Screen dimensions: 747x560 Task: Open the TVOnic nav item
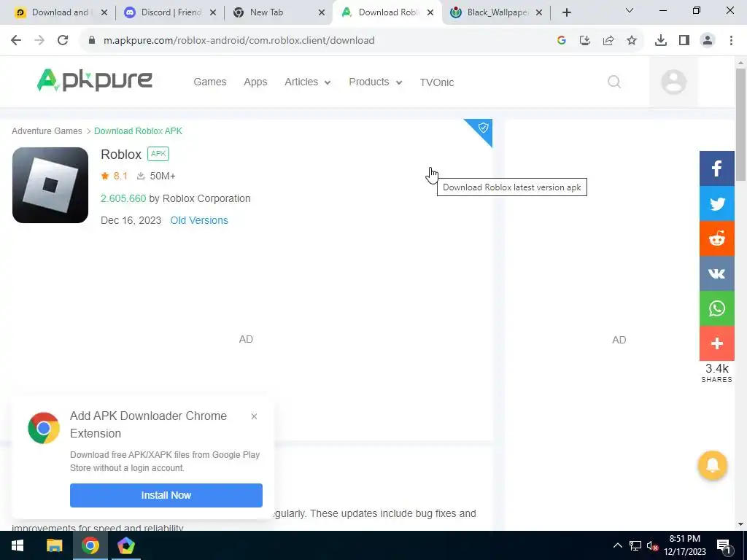(x=437, y=82)
